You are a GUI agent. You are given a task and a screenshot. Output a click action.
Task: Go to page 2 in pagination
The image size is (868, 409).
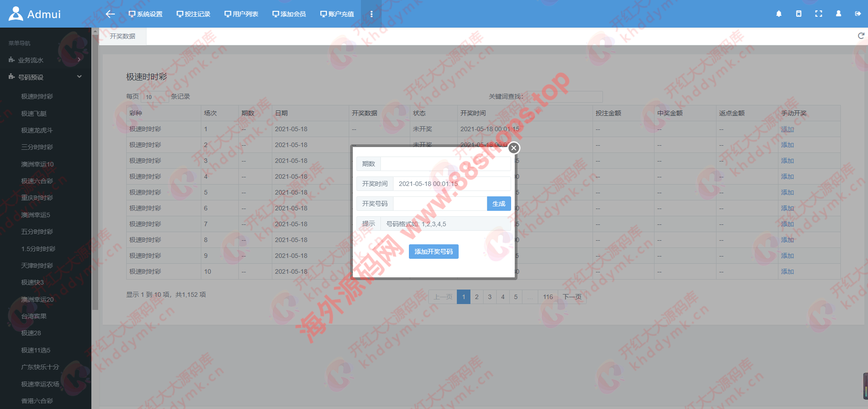click(476, 297)
